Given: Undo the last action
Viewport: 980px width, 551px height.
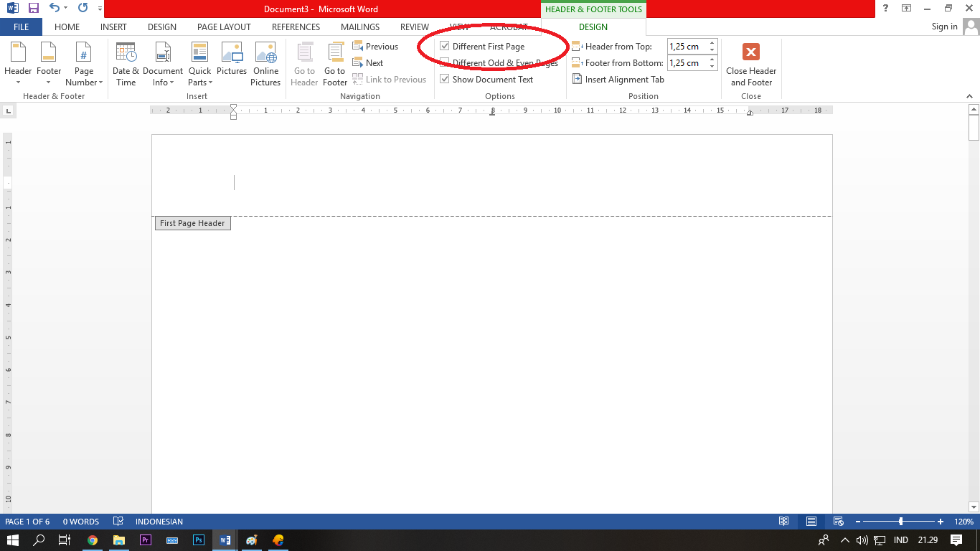Looking at the screenshot, I should 55,9.
